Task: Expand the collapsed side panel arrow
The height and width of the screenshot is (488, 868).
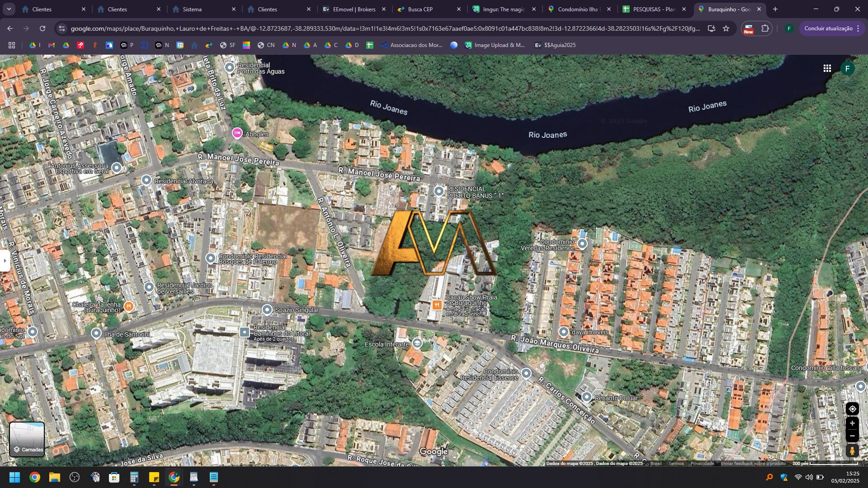Action: pos(5,261)
